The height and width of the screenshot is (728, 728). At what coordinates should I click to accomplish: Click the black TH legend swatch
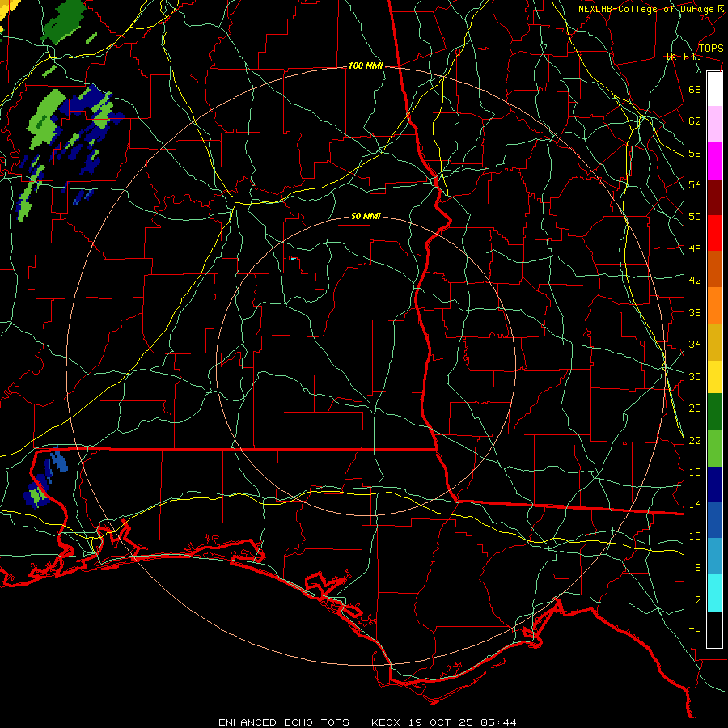pyautogui.click(x=714, y=629)
